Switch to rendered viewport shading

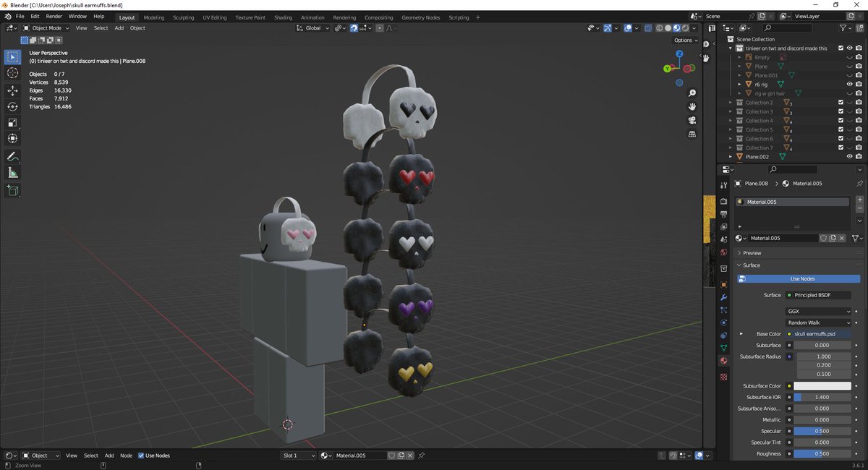pos(685,28)
